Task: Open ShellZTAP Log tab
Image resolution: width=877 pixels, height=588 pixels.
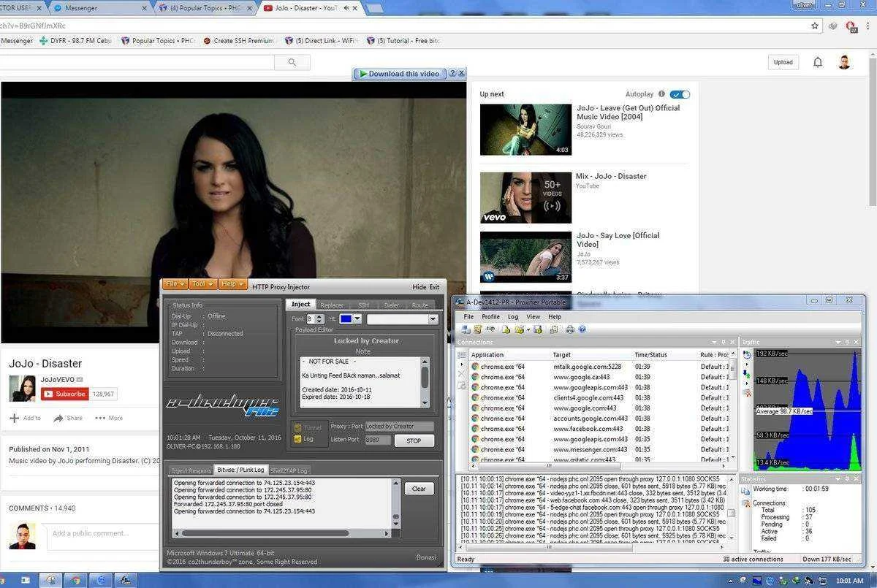Action: pos(289,470)
